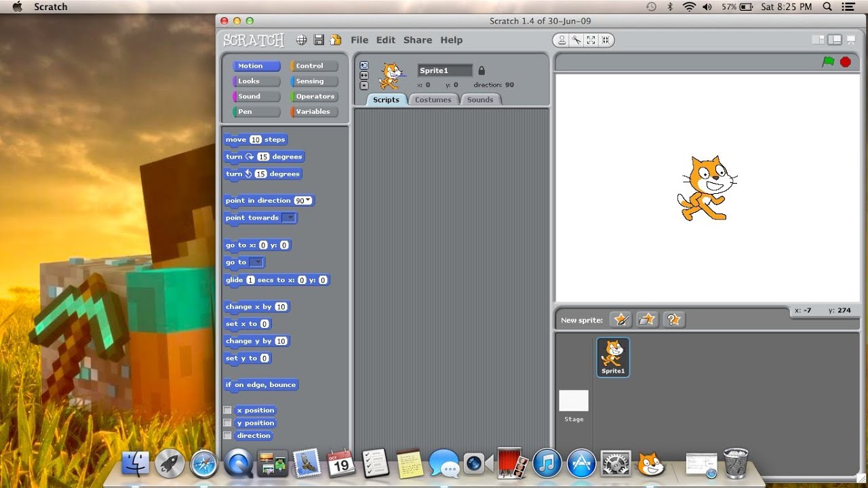
Task: Open the point towards dropdown
Action: (x=288, y=218)
